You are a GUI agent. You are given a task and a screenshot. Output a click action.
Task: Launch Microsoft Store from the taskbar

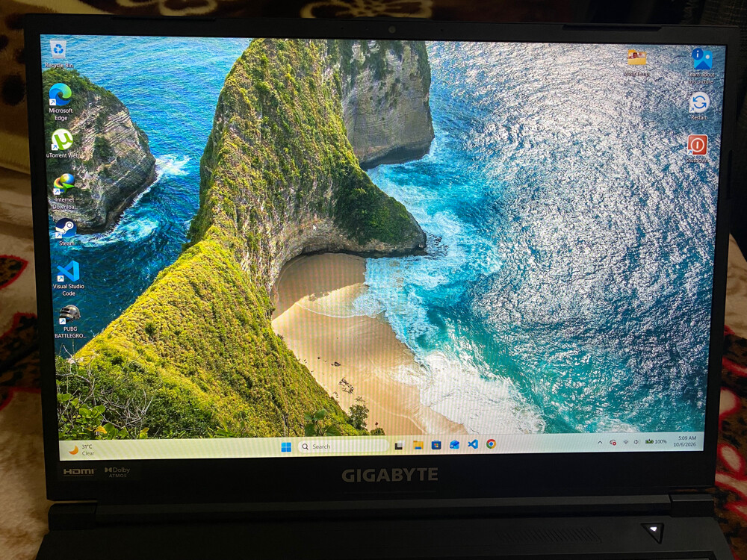[x=436, y=445]
